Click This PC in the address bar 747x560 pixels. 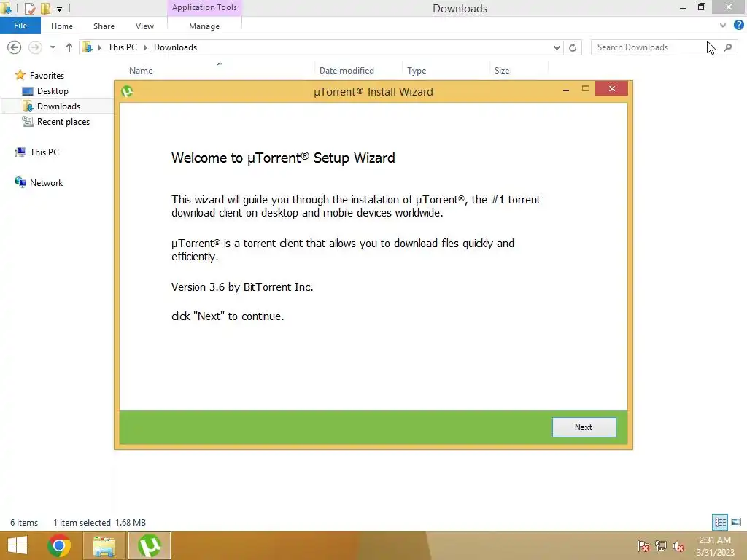(x=122, y=47)
